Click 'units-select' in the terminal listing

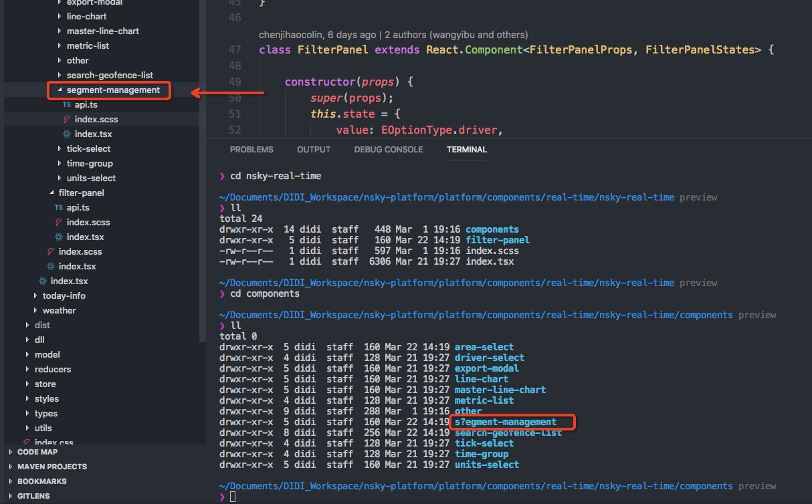[x=487, y=465]
